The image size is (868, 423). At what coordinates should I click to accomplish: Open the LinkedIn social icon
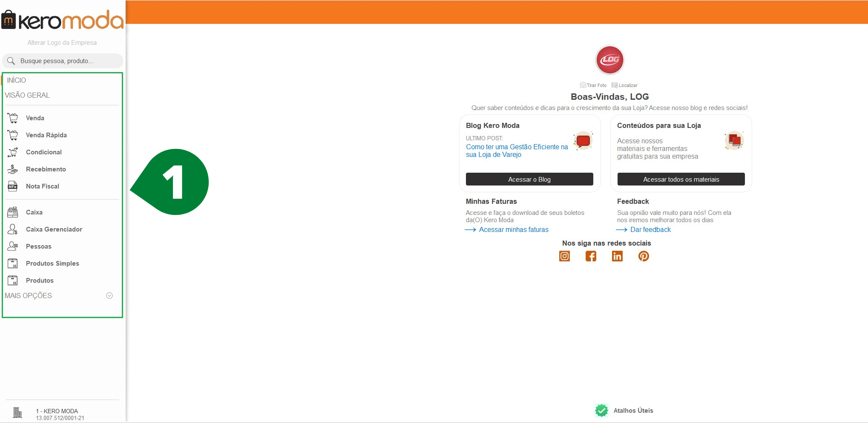point(617,256)
